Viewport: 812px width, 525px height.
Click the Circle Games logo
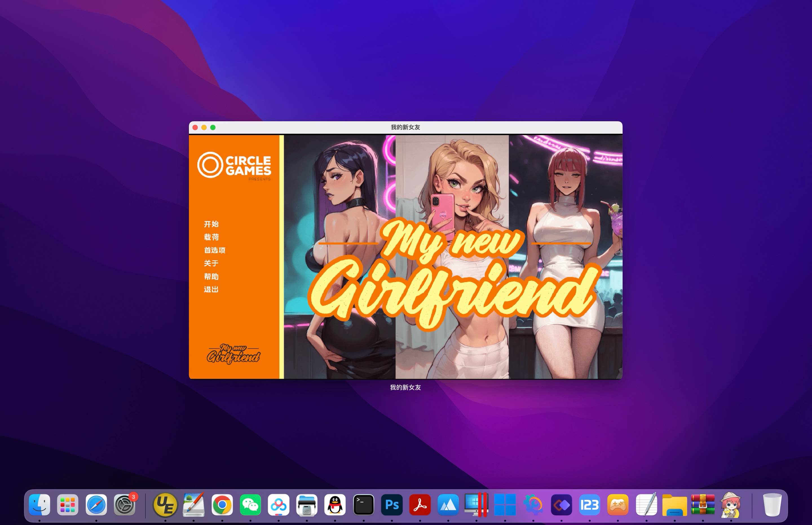(x=235, y=166)
